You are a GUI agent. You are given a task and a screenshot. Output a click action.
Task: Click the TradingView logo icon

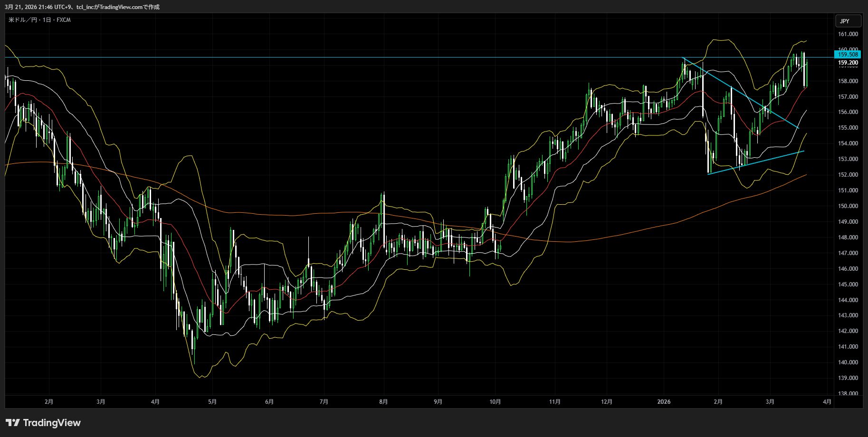click(13, 423)
